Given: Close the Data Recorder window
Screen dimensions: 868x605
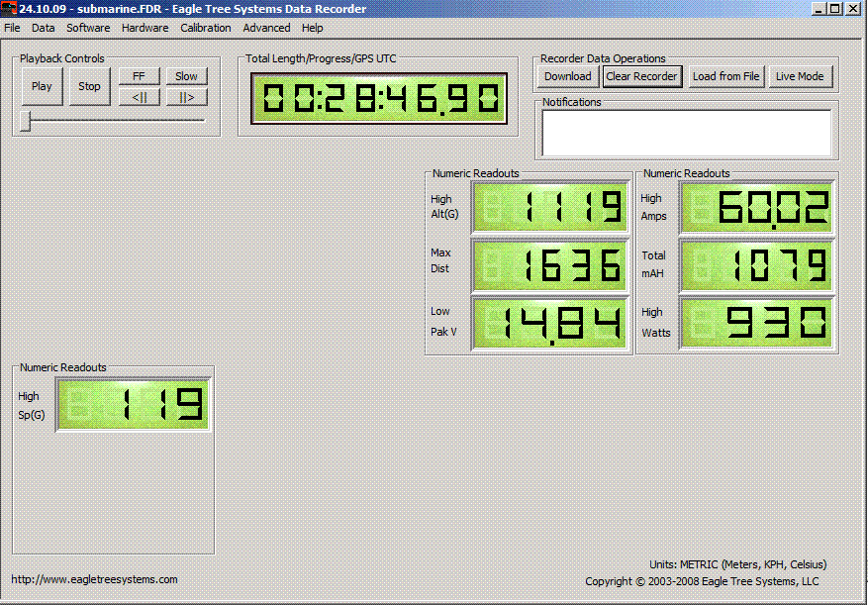Looking at the screenshot, I should click(x=853, y=8).
